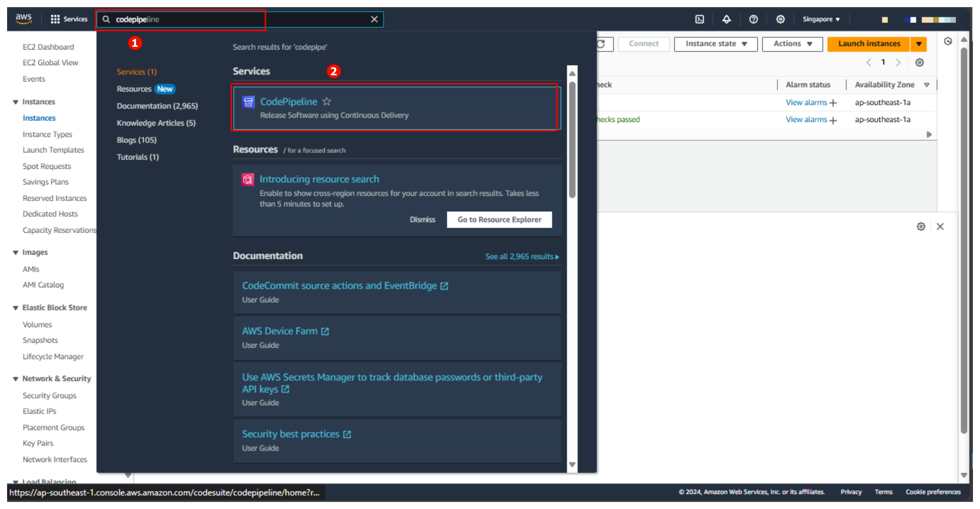Screen dimensions: 980x509
Task: Click See all 2,965 results link
Action: (522, 257)
